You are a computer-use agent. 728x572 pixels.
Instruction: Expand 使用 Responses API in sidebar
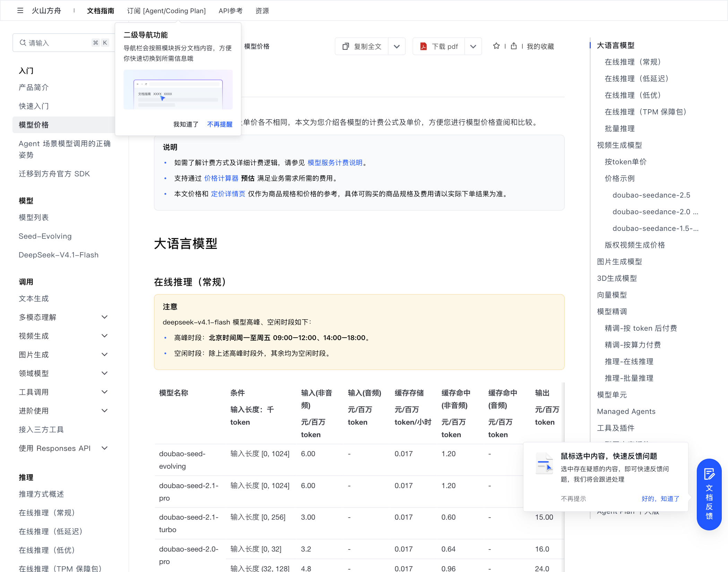pyautogui.click(x=104, y=448)
